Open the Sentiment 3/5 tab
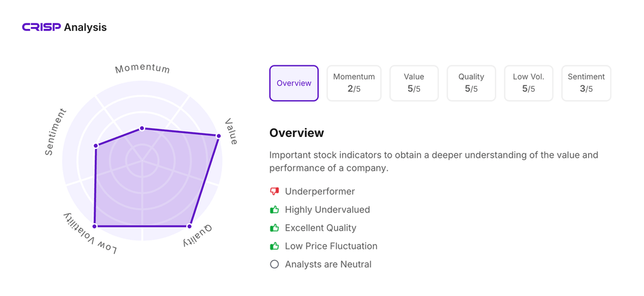This screenshot has width=644, height=296. coord(586,83)
